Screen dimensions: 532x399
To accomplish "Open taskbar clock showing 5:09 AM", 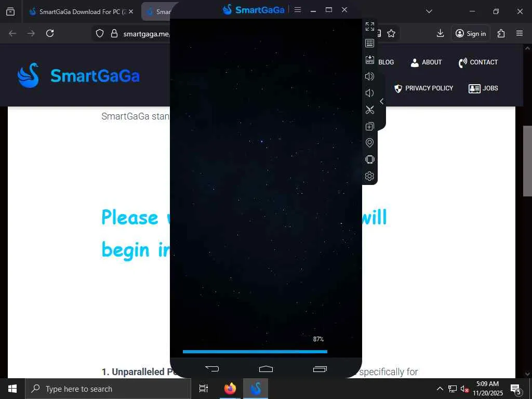I will pyautogui.click(x=488, y=389).
